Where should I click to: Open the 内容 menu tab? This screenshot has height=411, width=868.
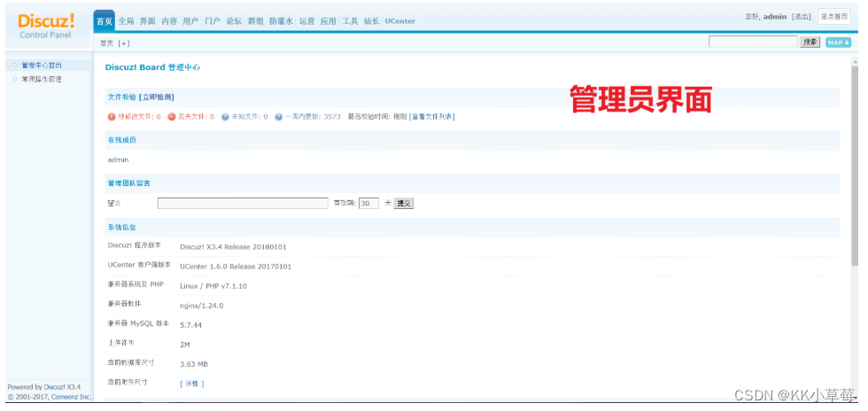[169, 21]
